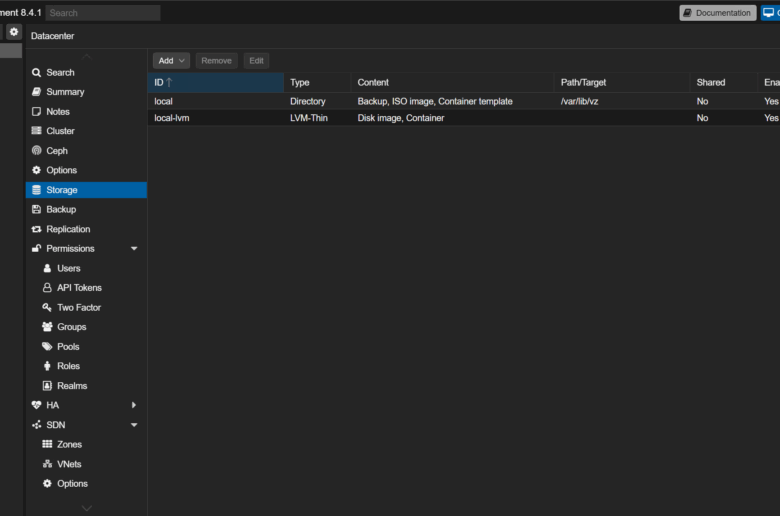This screenshot has width=780, height=516.
Task: Click the Two Factor key icon
Action: 47,308
